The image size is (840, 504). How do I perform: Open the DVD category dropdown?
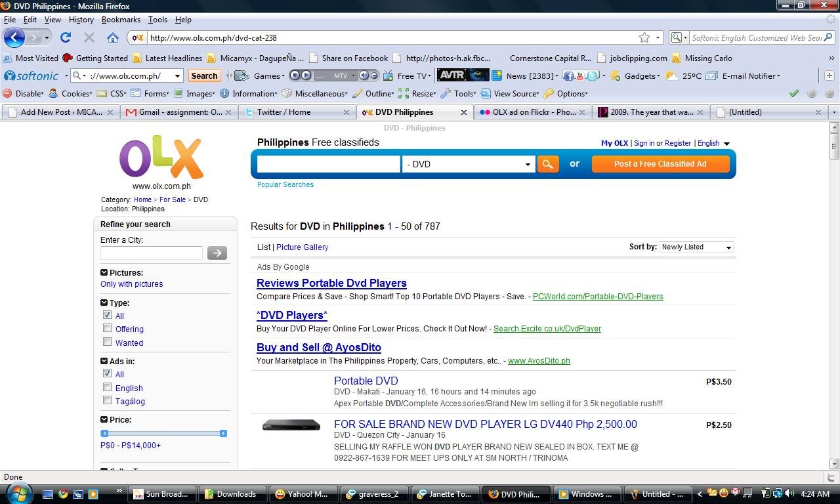[x=468, y=164]
